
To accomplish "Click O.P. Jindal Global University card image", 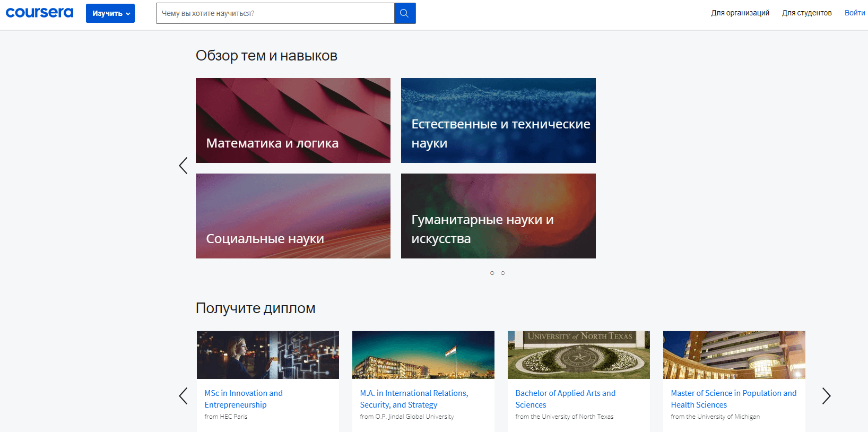I will [x=423, y=355].
